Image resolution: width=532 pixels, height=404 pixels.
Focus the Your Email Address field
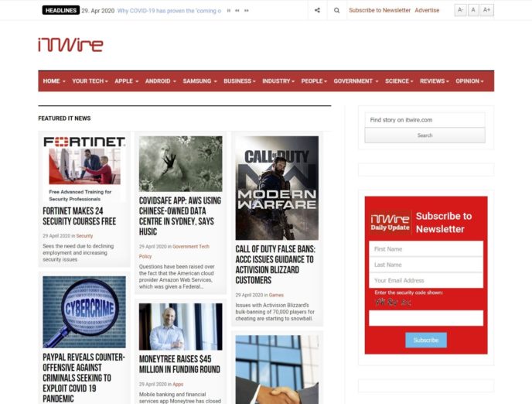(426, 280)
